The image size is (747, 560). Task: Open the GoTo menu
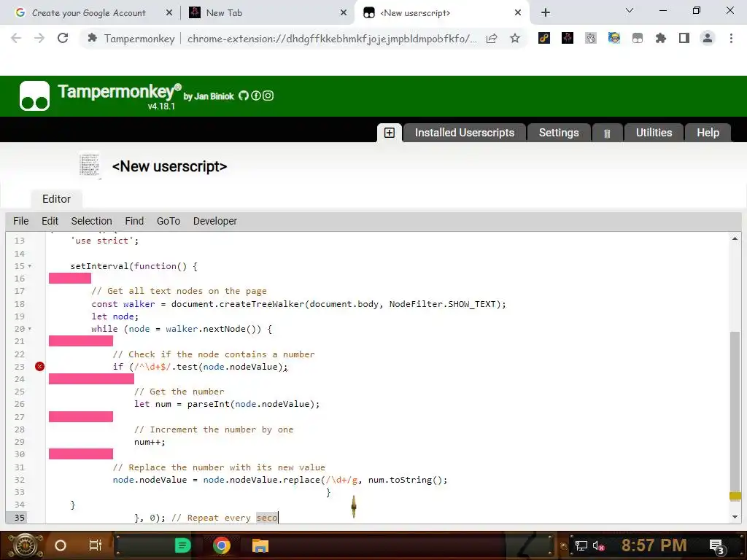(169, 221)
